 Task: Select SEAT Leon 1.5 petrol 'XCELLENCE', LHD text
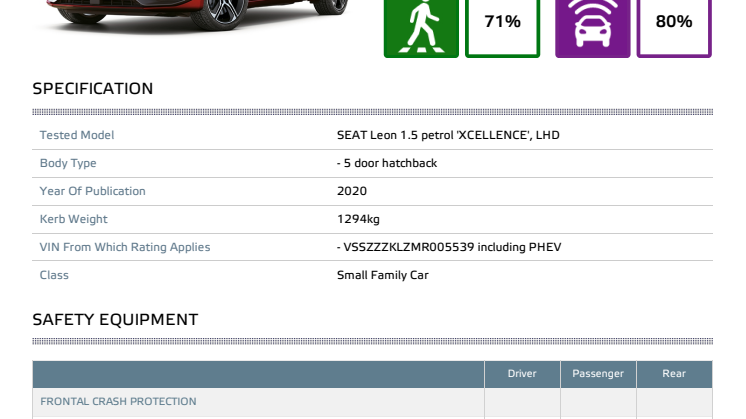pyautogui.click(x=448, y=135)
